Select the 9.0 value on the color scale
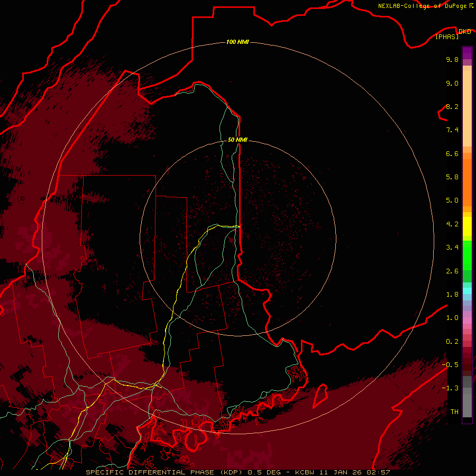The image size is (476, 476). pos(452,83)
